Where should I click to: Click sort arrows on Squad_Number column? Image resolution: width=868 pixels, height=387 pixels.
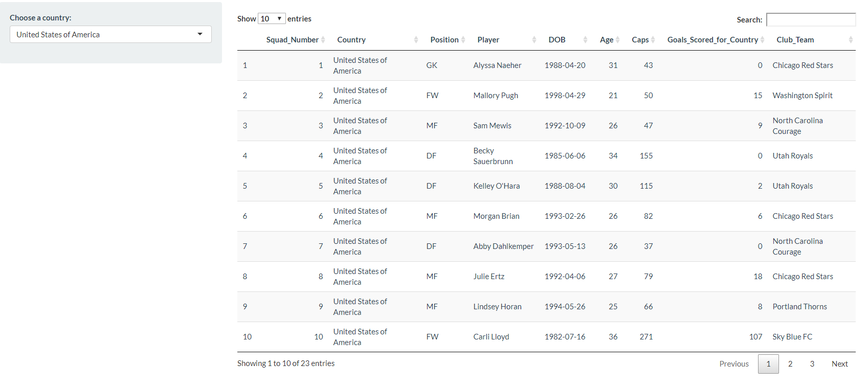tap(323, 40)
